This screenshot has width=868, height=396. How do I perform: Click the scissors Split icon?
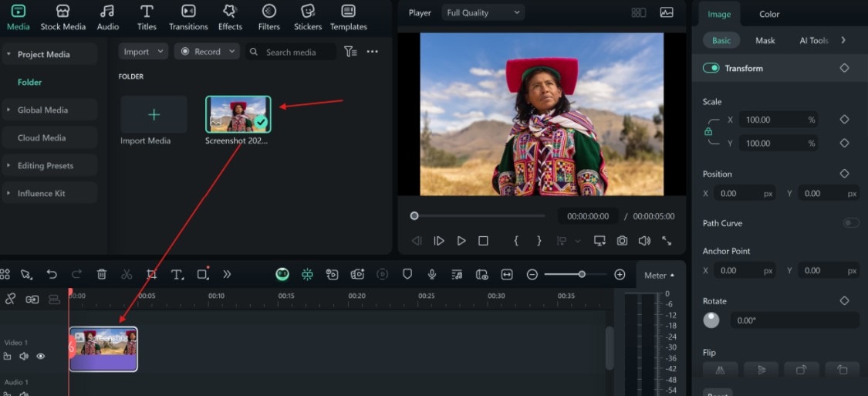coord(127,274)
